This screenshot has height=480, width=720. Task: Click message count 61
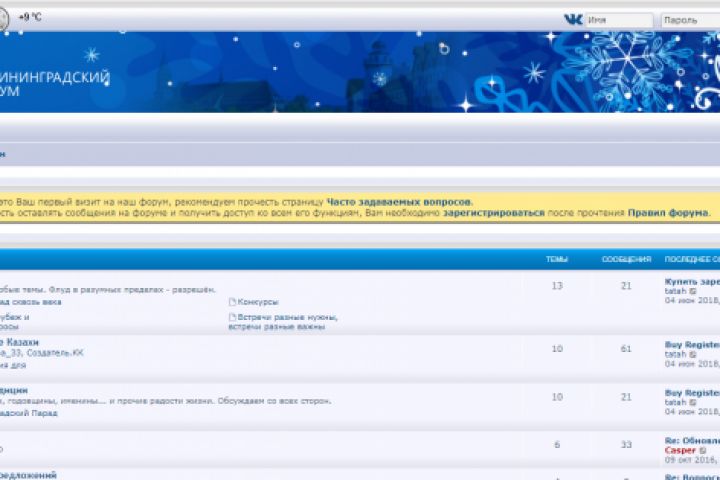[x=626, y=349]
